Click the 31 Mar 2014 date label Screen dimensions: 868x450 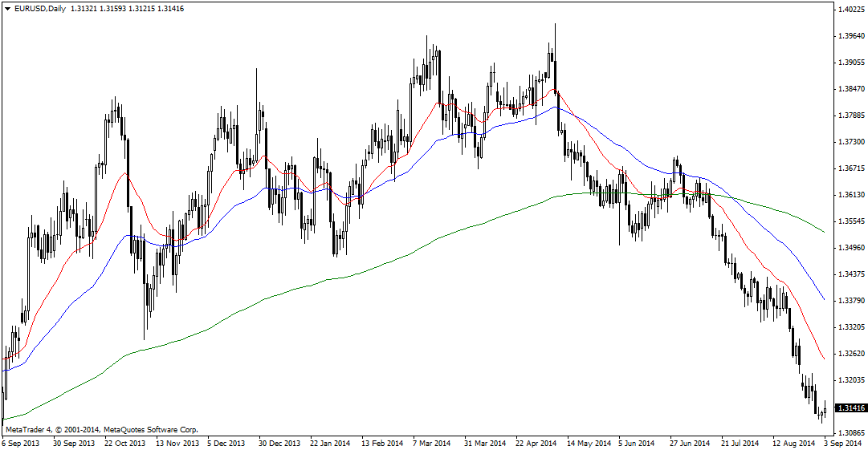[x=485, y=444]
